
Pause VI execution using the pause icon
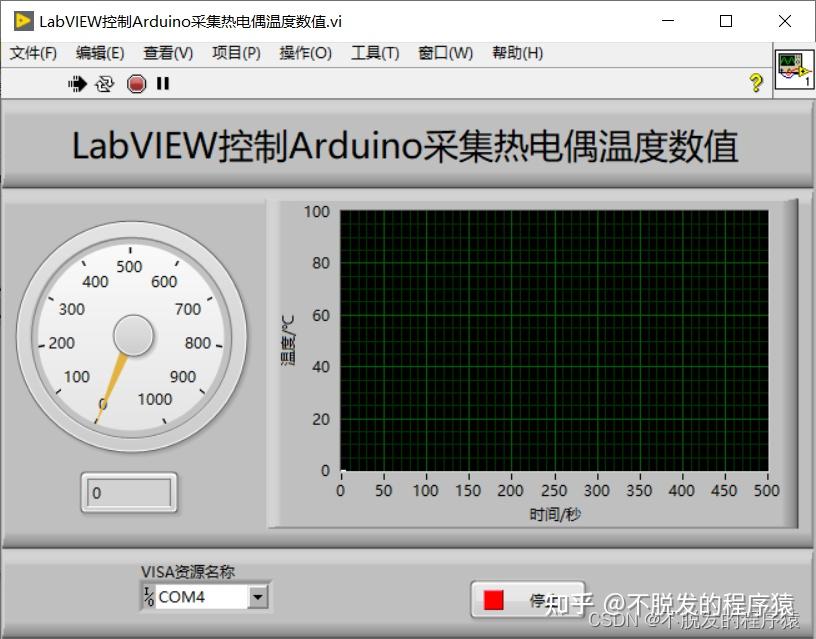[163, 84]
